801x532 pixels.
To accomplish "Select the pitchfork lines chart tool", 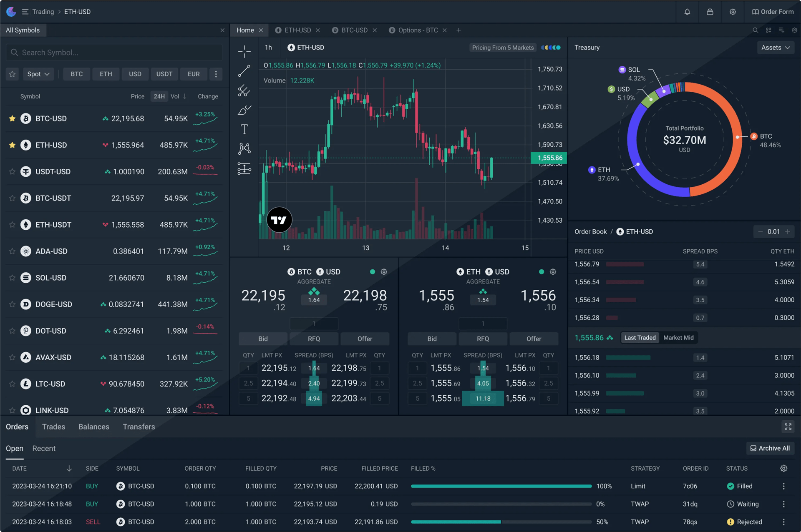I will coord(244,90).
